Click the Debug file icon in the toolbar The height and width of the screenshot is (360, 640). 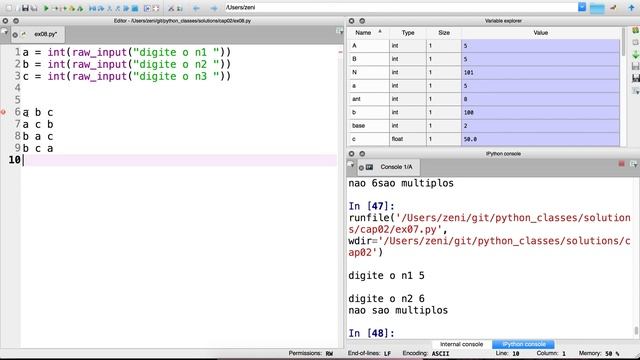[93, 8]
